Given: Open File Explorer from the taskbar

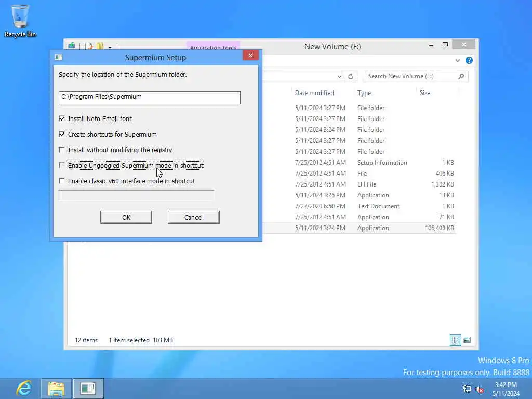Looking at the screenshot, I should point(56,389).
